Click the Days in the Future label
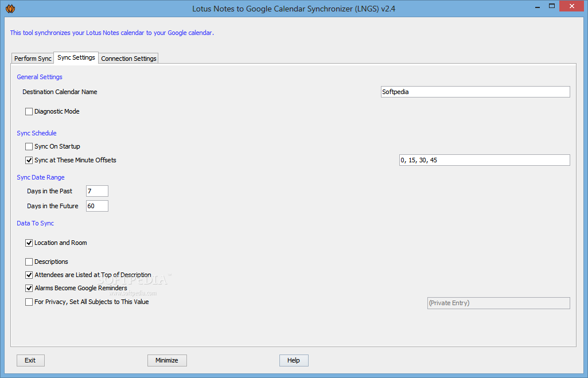Viewport: 588px width, 378px height. pos(53,206)
